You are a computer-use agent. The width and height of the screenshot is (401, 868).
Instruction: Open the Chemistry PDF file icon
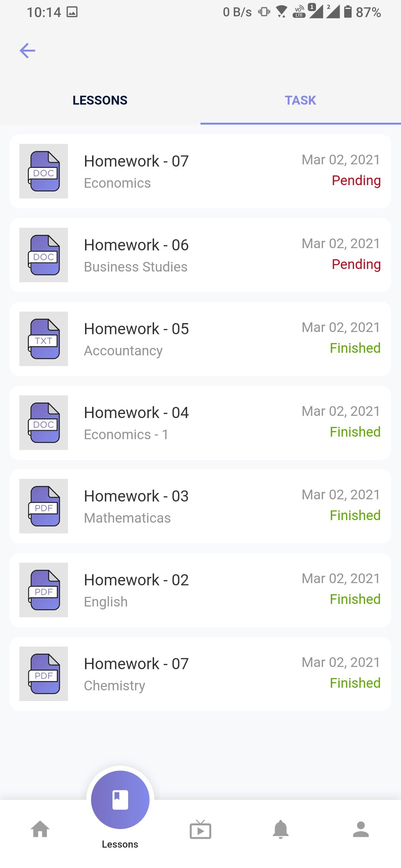click(x=43, y=674)
